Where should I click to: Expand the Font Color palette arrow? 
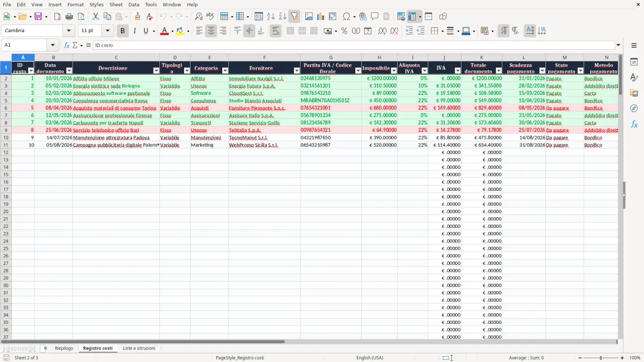pos(172,31)
